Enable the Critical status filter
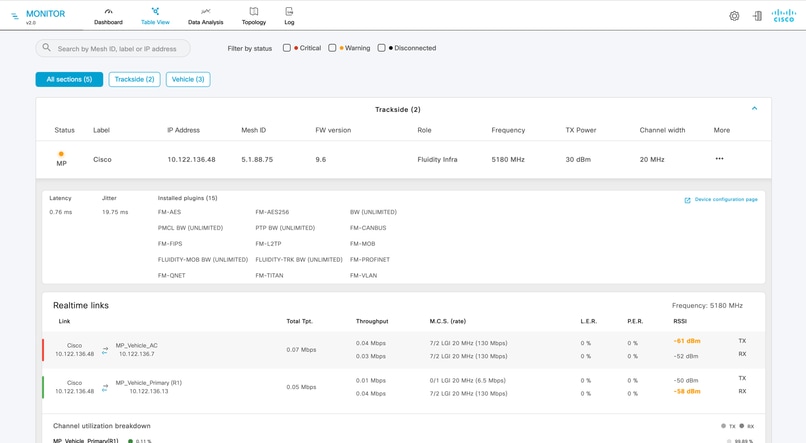The height and width of the screenshot is (443, 806). point(287,48)
